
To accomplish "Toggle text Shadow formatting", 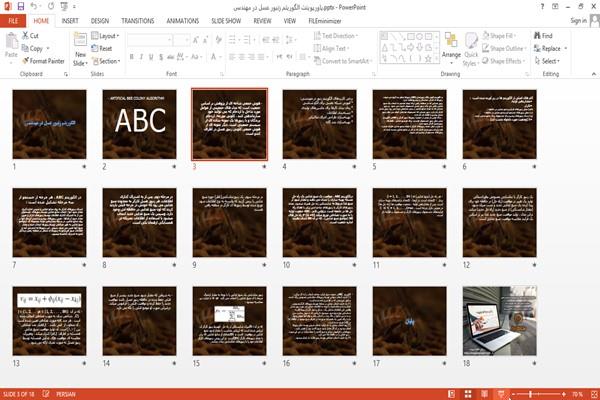I will [x=161, y=57].
